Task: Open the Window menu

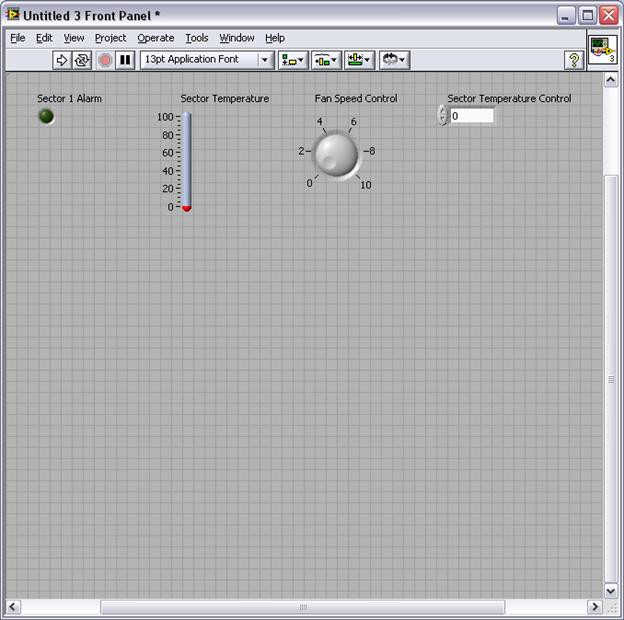Action: pos(237,38)
